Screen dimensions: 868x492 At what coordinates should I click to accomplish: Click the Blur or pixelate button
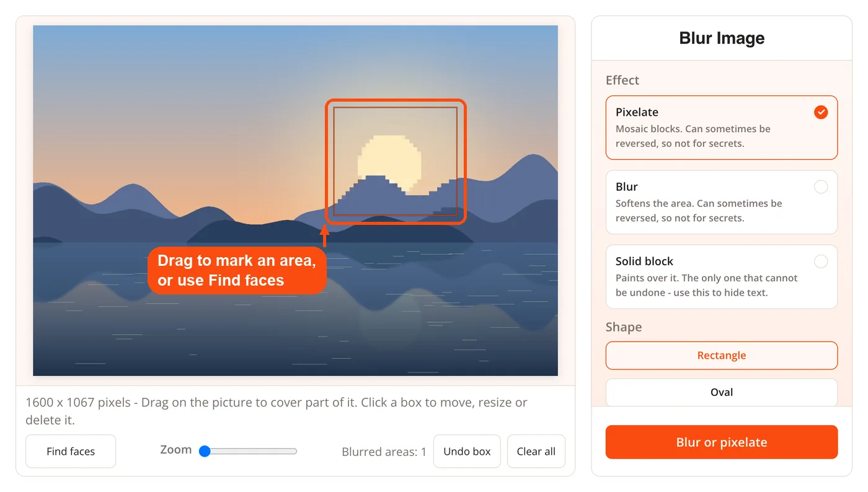tap(722, 442)
